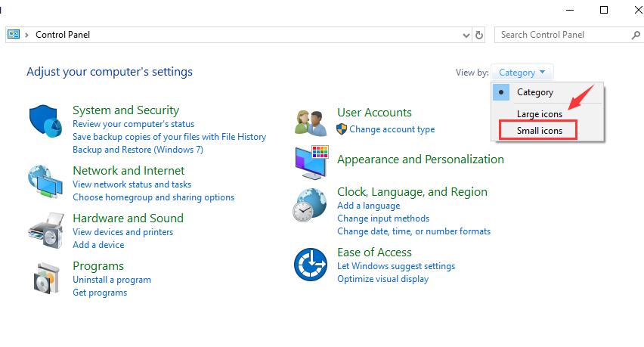Open the address bar history dropdown arrow
Viewport: 644px width, 347px height.
pos(466,35)
